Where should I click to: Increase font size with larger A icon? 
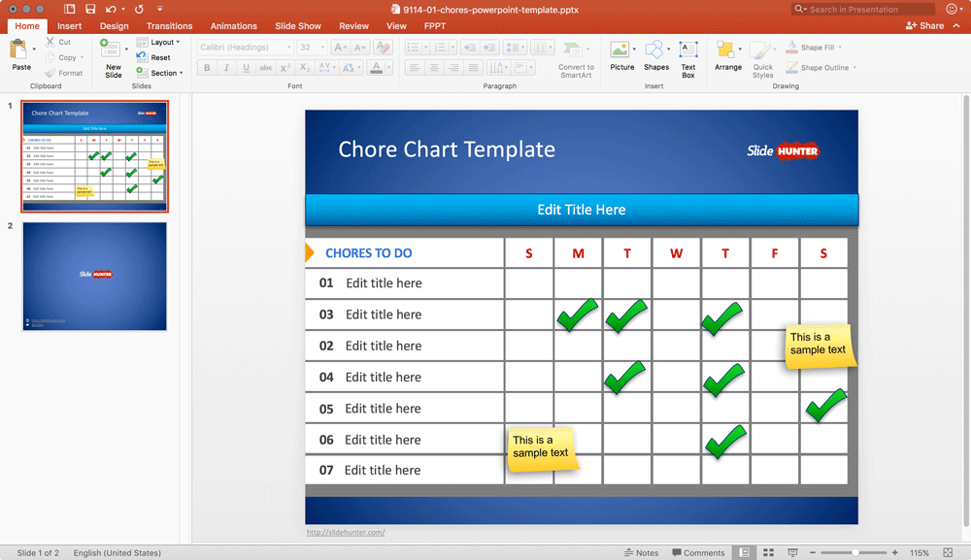coord(340,47)
